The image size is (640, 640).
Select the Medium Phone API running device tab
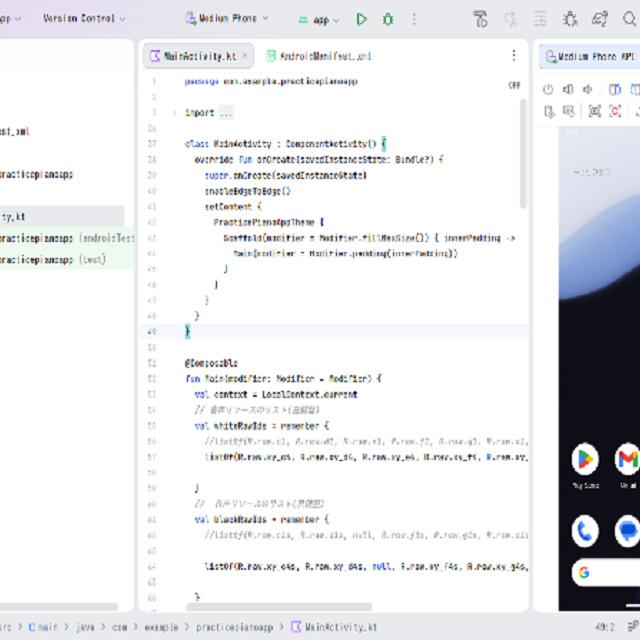click(x=590, y=57)
